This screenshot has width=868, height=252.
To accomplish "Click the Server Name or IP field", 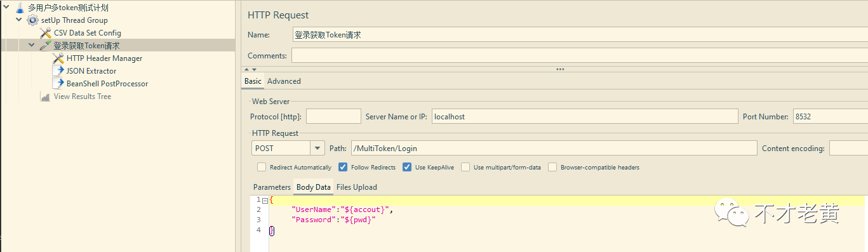I will [x=584, y=116].
